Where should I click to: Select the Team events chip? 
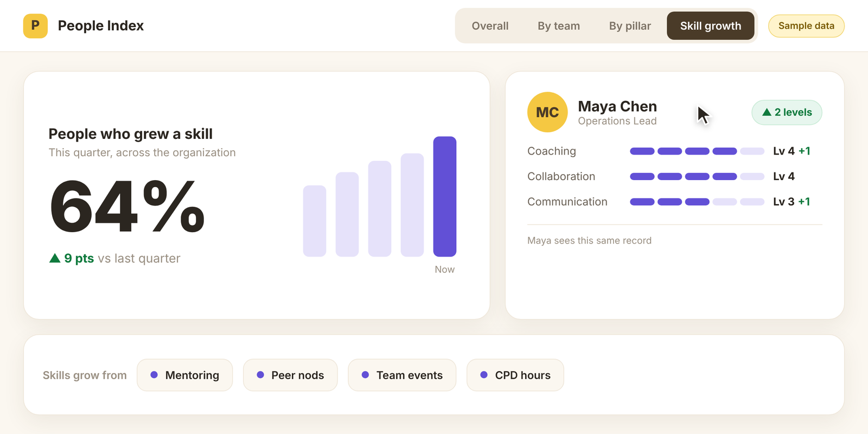click(x=402, y=375)
